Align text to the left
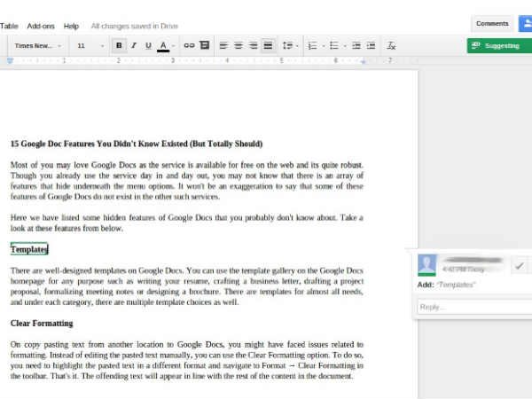532x399 pixels. [x=223, y=45]
